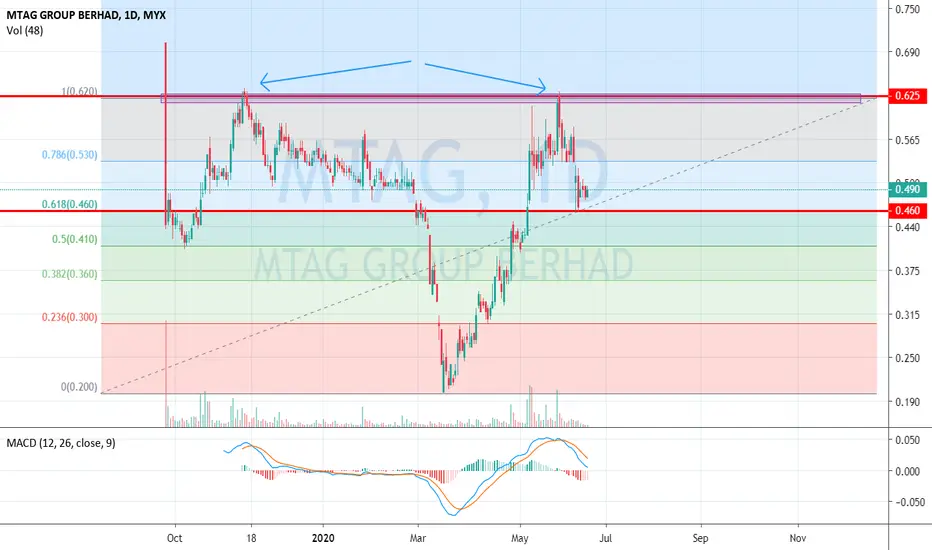Select the purple resistance rectangle at 0.620
The image size is (932, 550).
(x=511, y=98)
